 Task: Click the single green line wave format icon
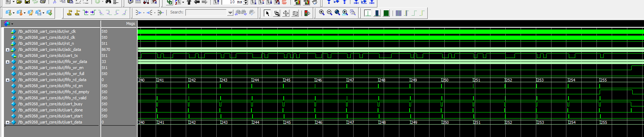pos(368,13)
